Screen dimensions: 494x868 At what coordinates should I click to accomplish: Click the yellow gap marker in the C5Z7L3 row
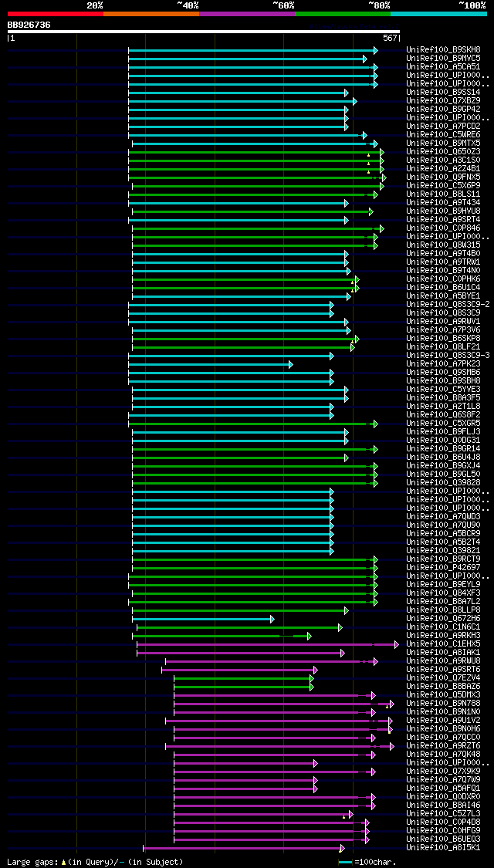[x=344, y=817]
